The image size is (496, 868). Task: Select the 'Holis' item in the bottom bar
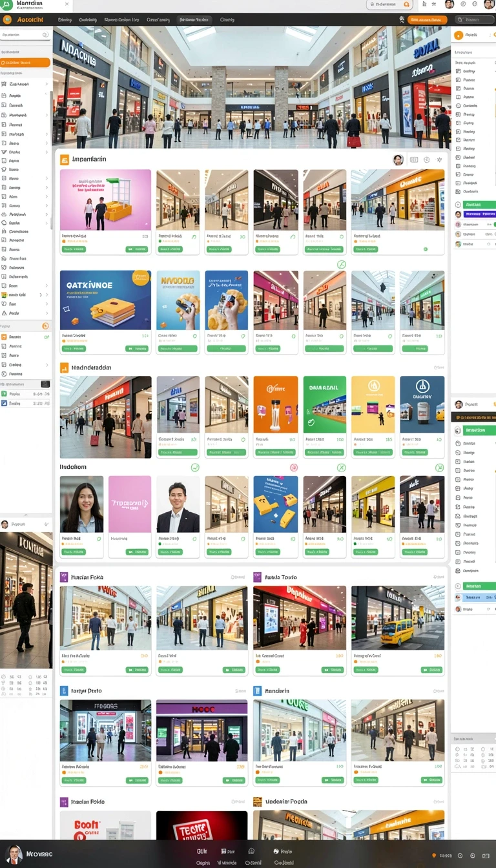pyautogui.click(x=282, y=851)
